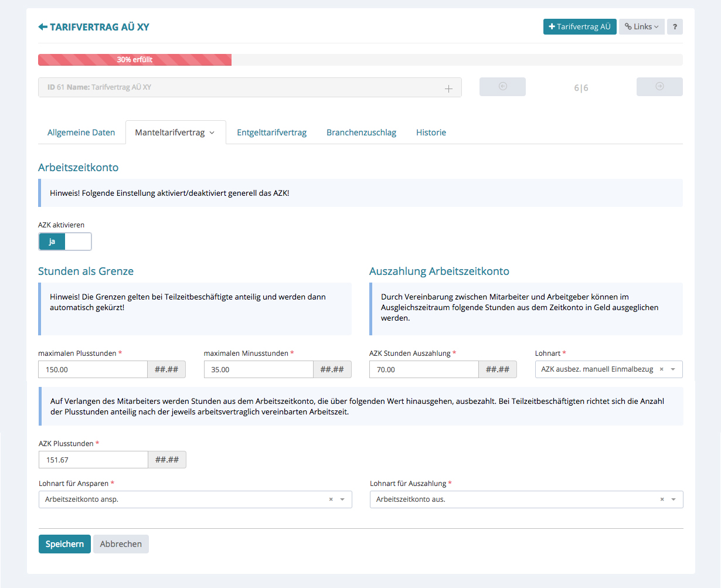Open the Entgelttarifvertrag tab
This screenshot has height=588, width=721.
pos(271,132)
